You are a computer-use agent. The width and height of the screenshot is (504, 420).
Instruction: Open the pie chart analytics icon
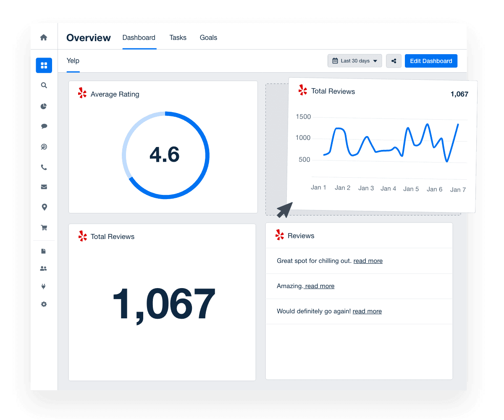click(x=44, y=106)
